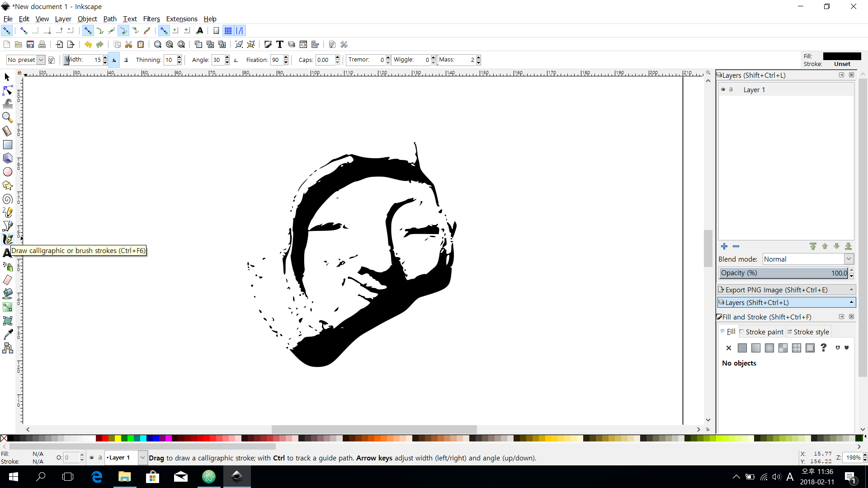868x488 pixels.
Task: Increase the Angle spinner value
Action: [227, 57]
